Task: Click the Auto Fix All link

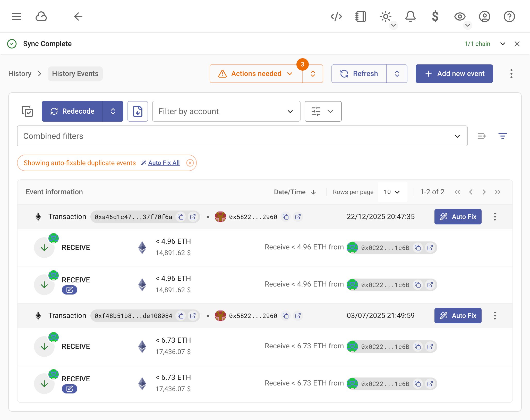Action: 164,163
